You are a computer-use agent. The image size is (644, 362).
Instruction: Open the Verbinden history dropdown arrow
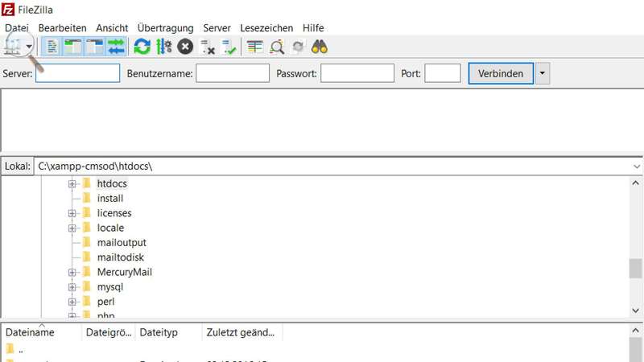coord(542,73)
